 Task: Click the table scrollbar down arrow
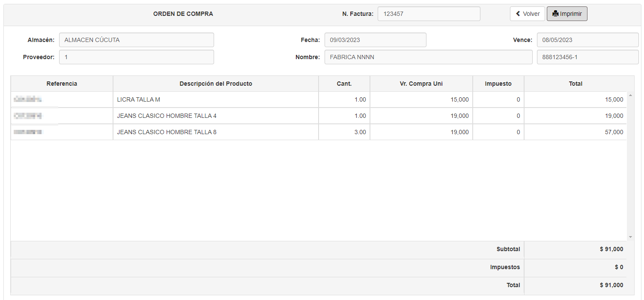[630, 237]
